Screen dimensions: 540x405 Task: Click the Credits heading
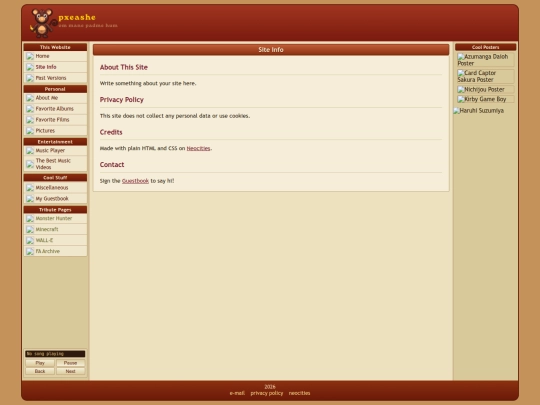pyautogui.click(x=111, y=132)
